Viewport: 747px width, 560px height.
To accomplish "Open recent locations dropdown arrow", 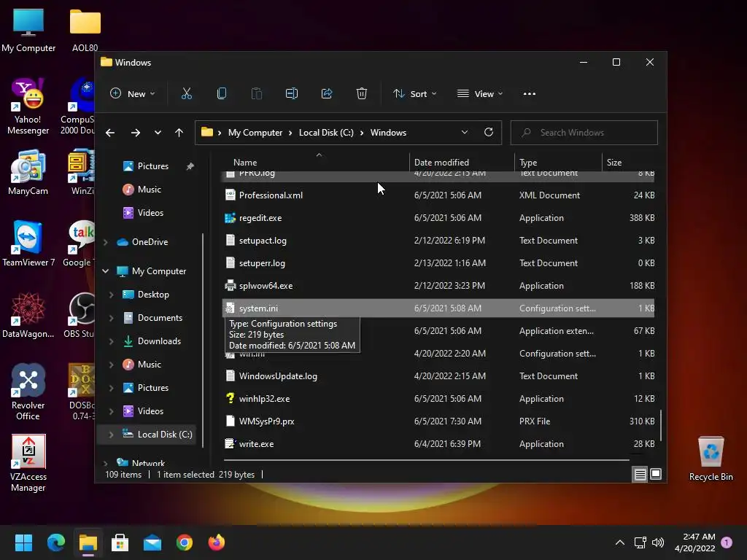I will [x=158, y=133].
